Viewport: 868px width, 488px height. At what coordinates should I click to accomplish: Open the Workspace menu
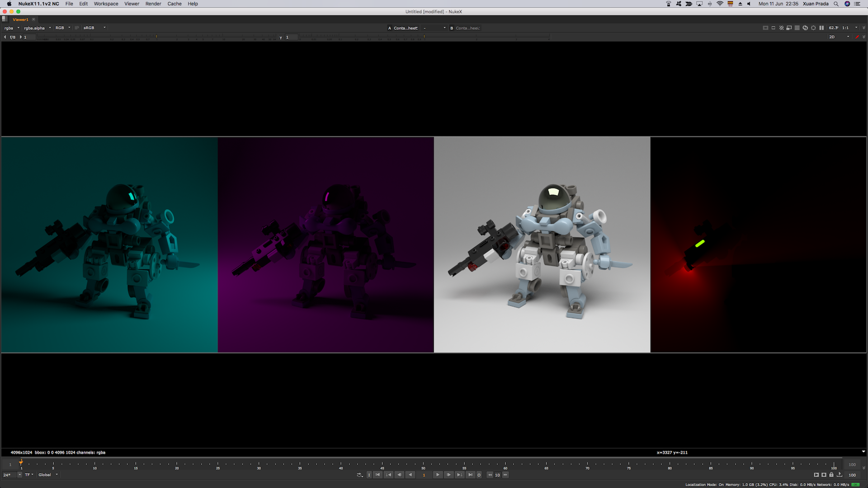click(x=106, y=4)
